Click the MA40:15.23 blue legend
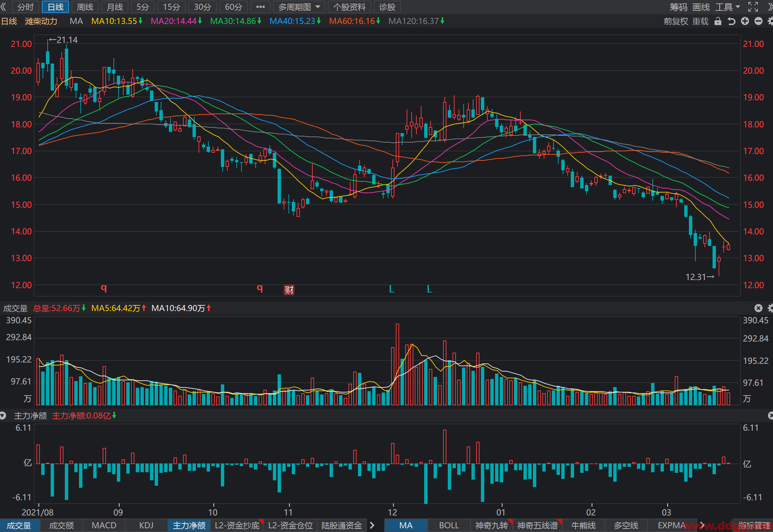Image resolution: width=773 pixels, height=532 pixels. tap(295, 21)
